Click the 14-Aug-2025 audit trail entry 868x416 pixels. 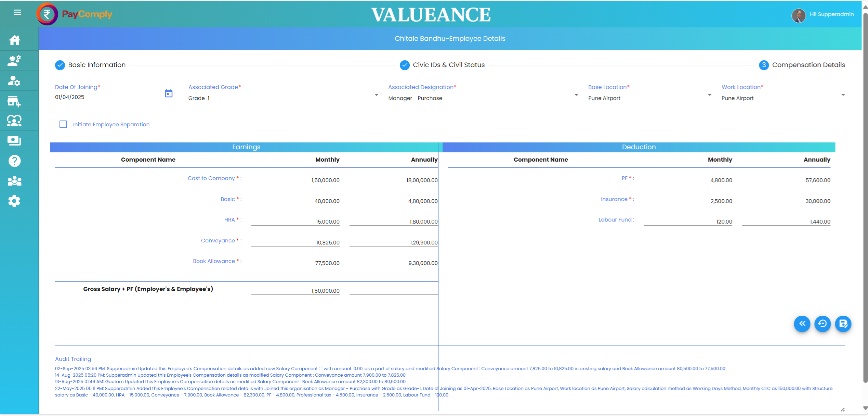click(230, 375)
